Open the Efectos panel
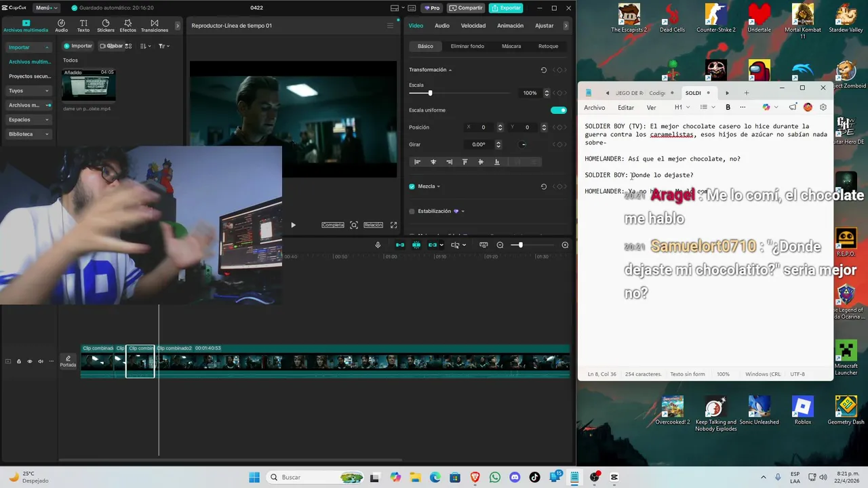This screenshot has width=868, height=488. (127, 26)
